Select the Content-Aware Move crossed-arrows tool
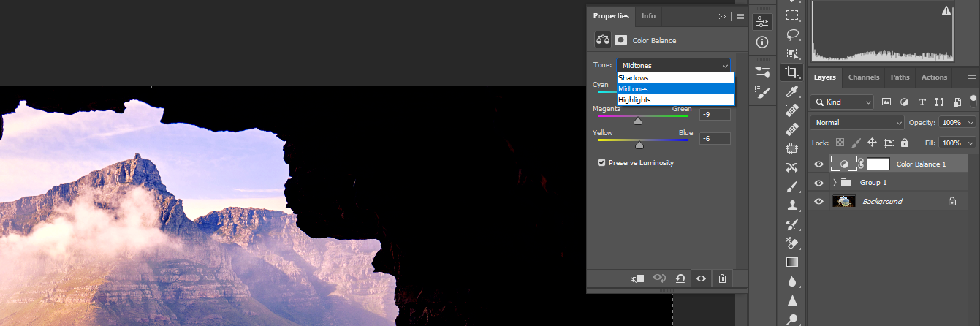980x326 pixels. tap(792, 167)
